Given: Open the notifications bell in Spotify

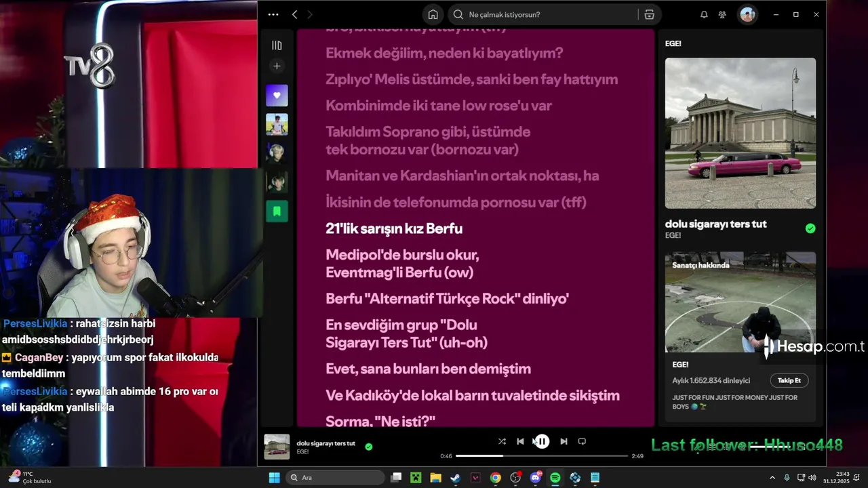Looking at the screenshot, I should (x=704, y=14).
